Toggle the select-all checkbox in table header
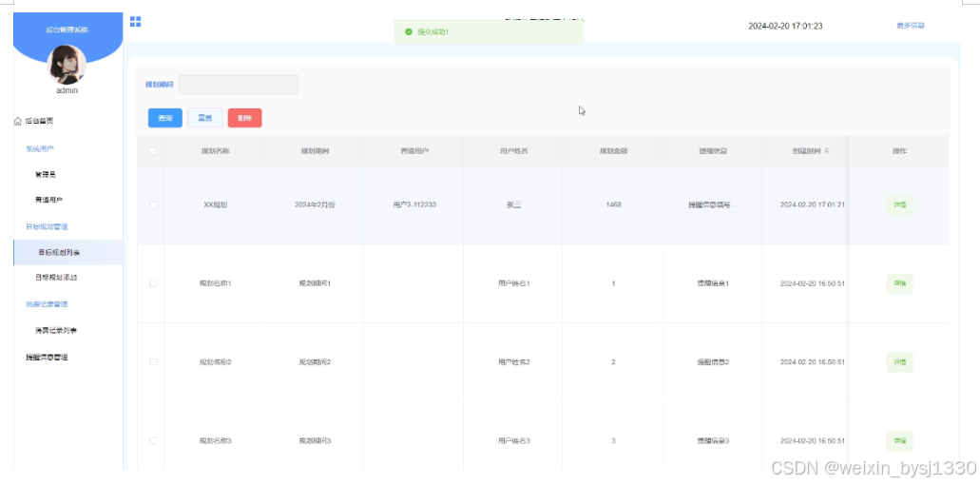This screenshot has height=485, width=980. point(152,151)
